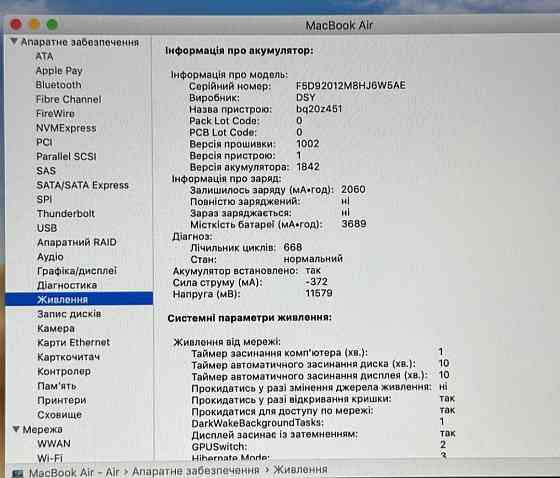Select Apple Pay in the sidebar
The image size is (560, 478).
[x=59, y=71]
